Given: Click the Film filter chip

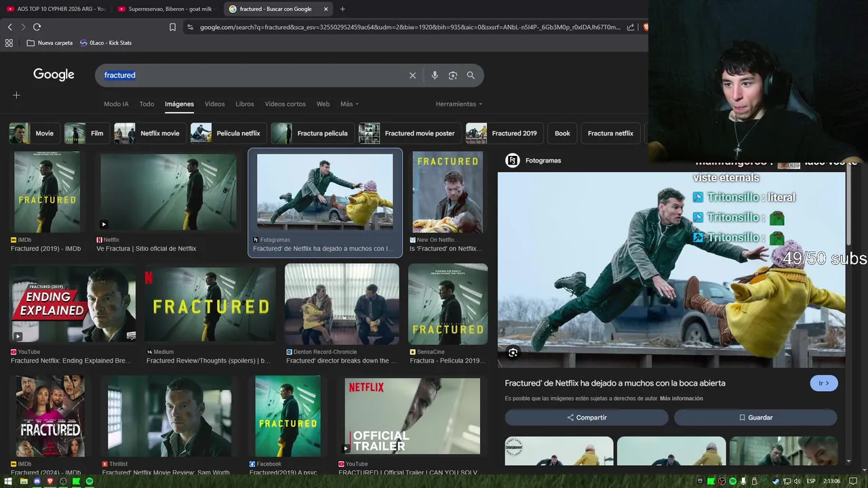Looking at the screenshot, I should [x=87, y=134].
